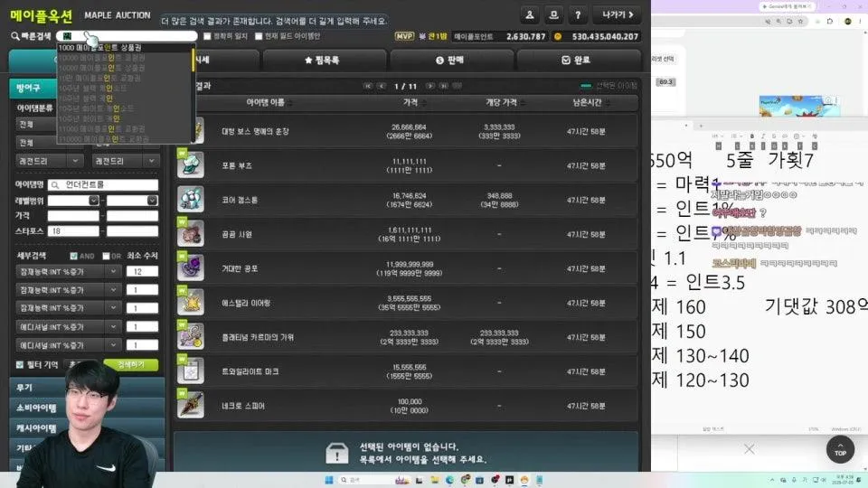
Task: Open the Windows Start button
Action: click(x=329, y=480)
